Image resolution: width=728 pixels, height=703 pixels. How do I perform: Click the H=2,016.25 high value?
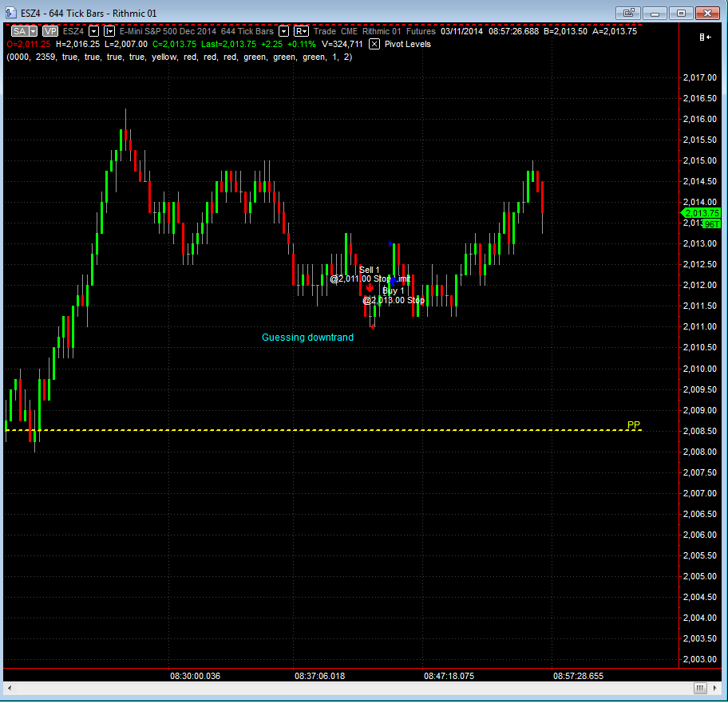[77, 44]
